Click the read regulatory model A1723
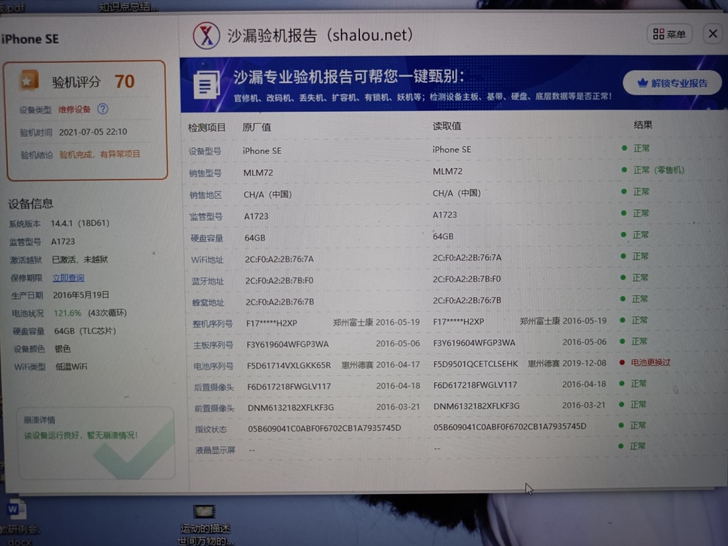Viewport: 728px width, 546px height. point(445,214)
